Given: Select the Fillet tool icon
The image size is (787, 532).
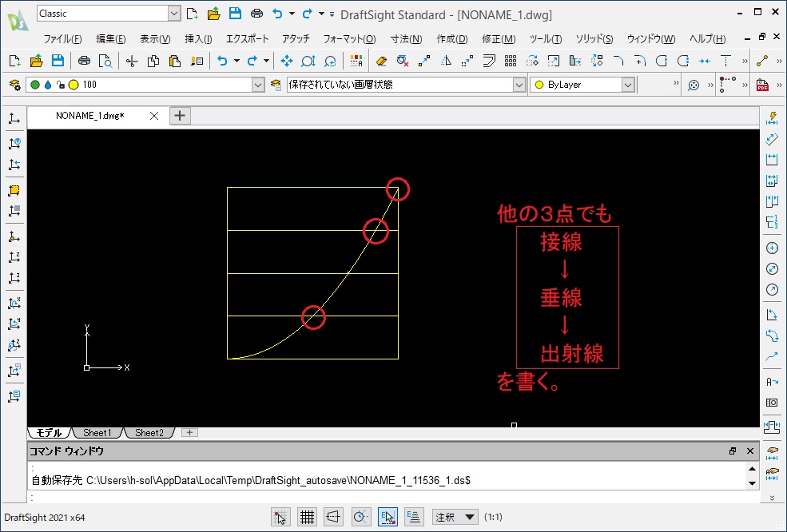Looking at the screenshot, I should 639,62.
